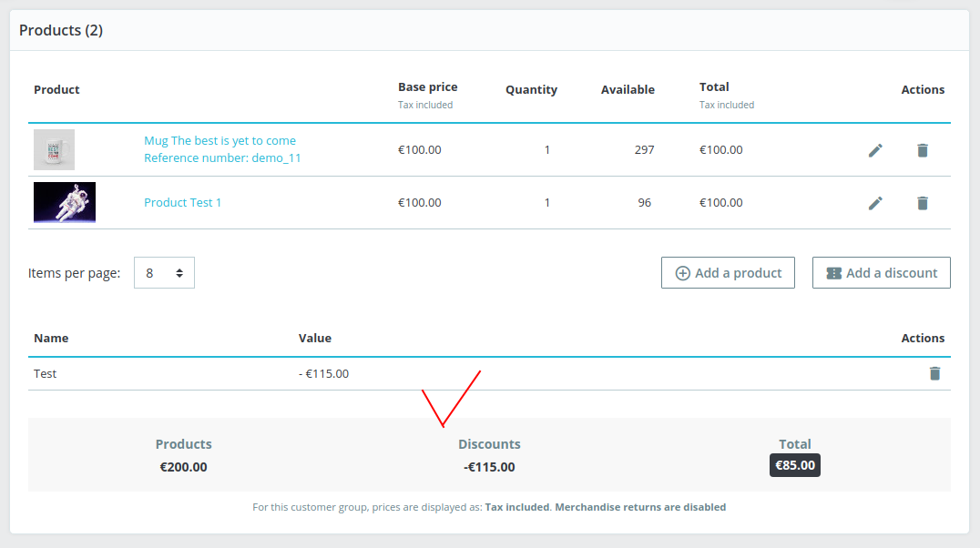Edit Product Test 1 with the pencil icon
The height and width of the screenshot is (548, 980).
click(x=875, y=203)
